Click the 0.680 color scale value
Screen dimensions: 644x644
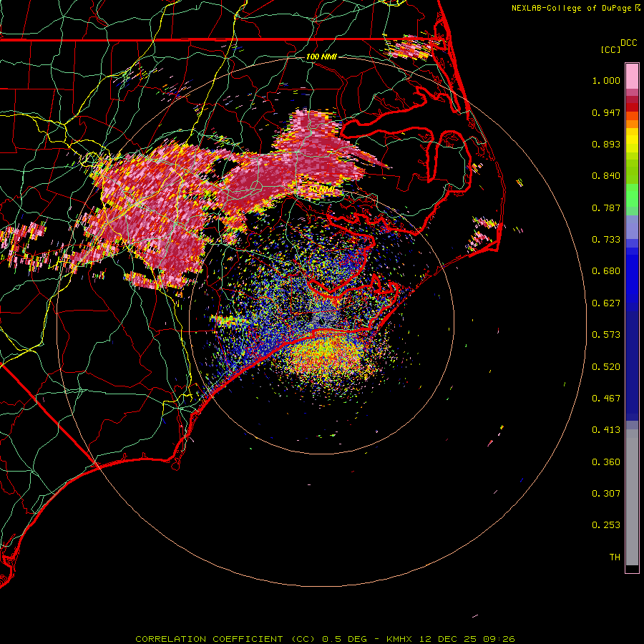[x=606, y=271]
